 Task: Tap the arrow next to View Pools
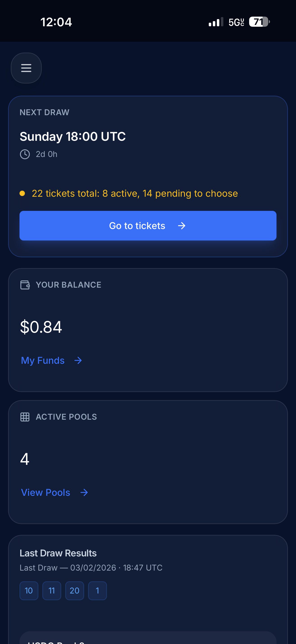tap(84, 492)
